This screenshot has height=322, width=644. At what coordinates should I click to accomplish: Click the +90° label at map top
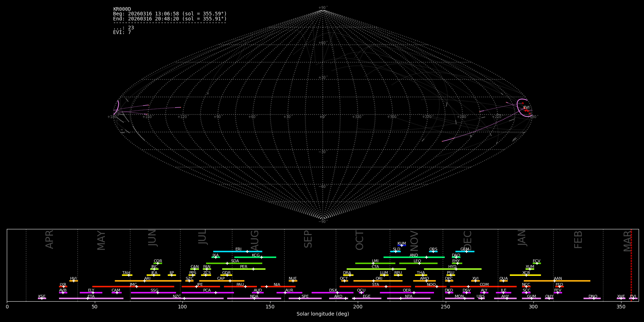click(x=323, y=8)
